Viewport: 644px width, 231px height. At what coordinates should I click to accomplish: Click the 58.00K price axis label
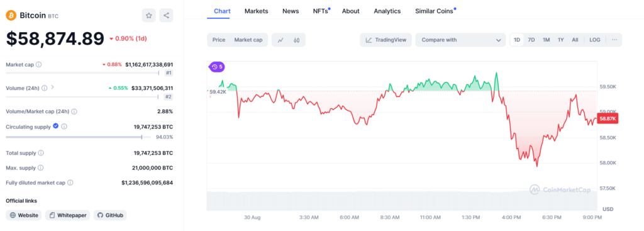(608, 163)
